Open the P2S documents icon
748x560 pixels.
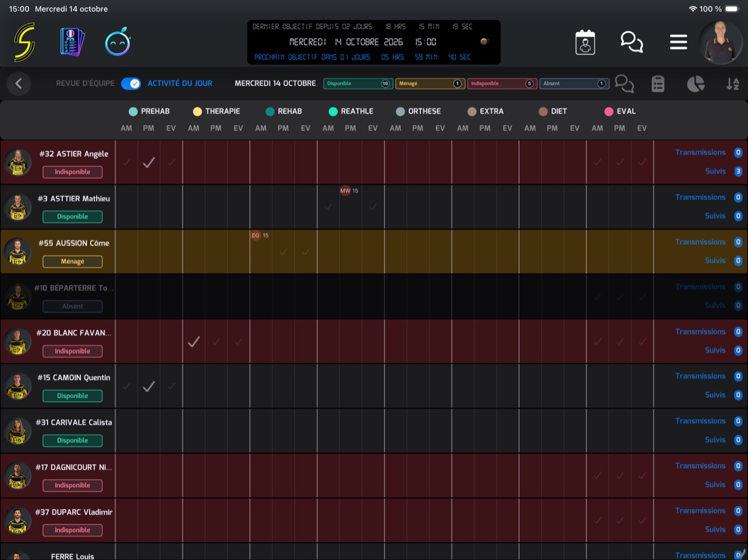coord(72,42)
